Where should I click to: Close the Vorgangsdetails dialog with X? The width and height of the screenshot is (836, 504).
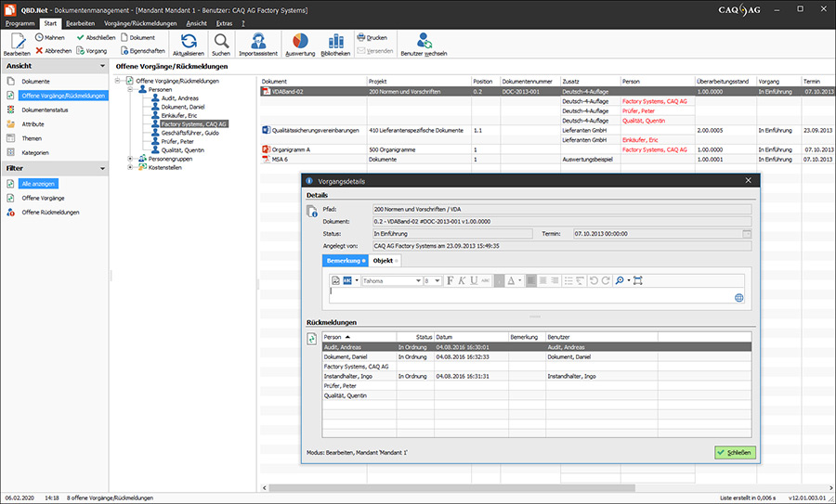[x=748, y=181]
